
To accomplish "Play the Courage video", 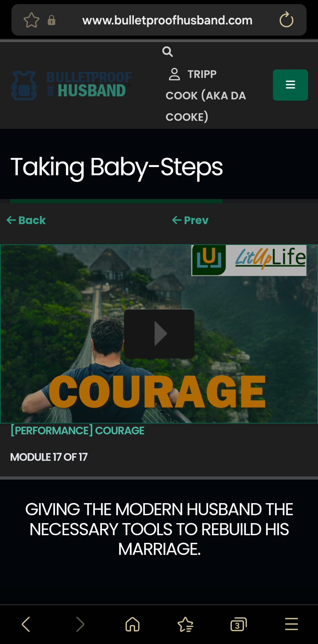I will click(x=159, y=334).
